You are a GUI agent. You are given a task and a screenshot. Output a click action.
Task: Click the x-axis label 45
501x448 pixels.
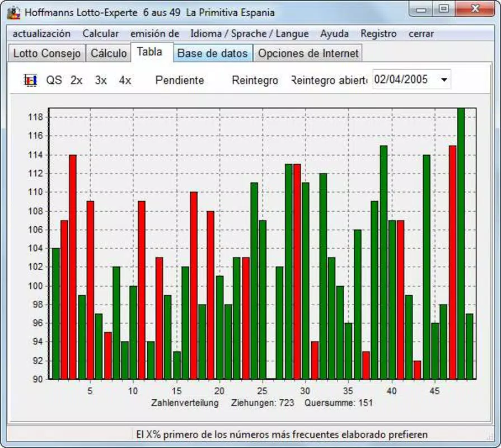[x=434, y=390]
